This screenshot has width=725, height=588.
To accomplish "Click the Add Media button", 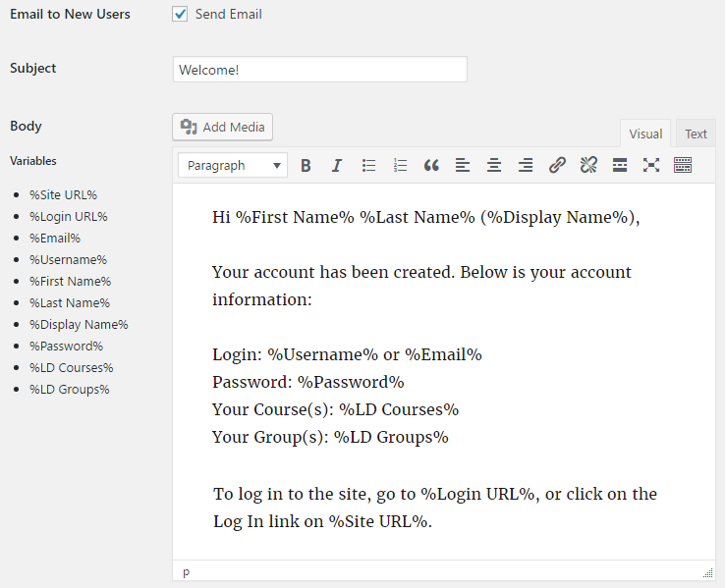I will pyautogui.click(x=222, y=127).
